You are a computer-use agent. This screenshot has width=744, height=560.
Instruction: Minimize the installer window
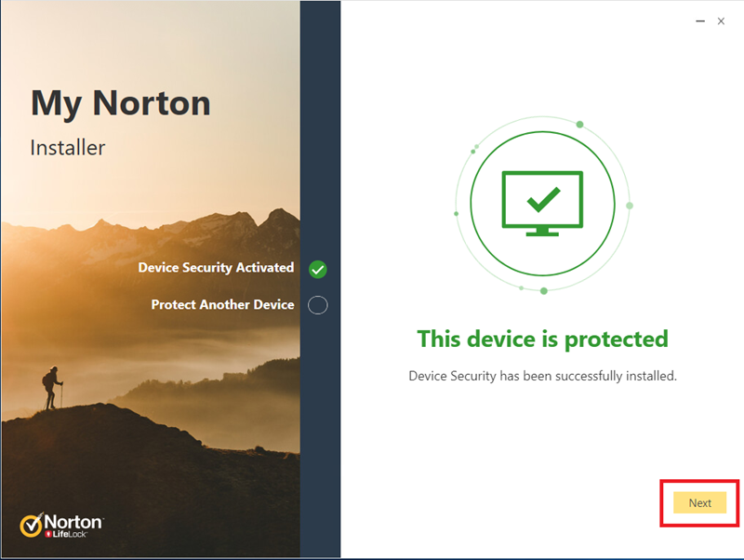pos(700,20)
